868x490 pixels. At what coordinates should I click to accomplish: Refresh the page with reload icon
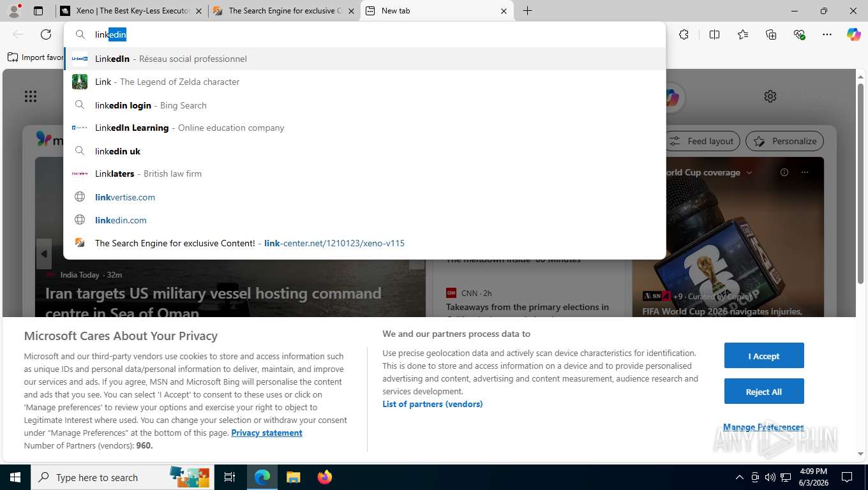click(46, 34)
